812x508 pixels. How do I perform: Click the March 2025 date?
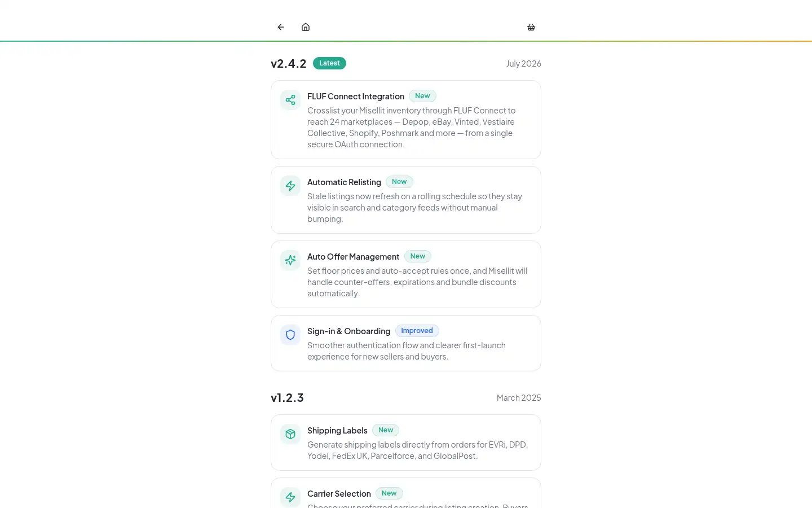point(519,398)
